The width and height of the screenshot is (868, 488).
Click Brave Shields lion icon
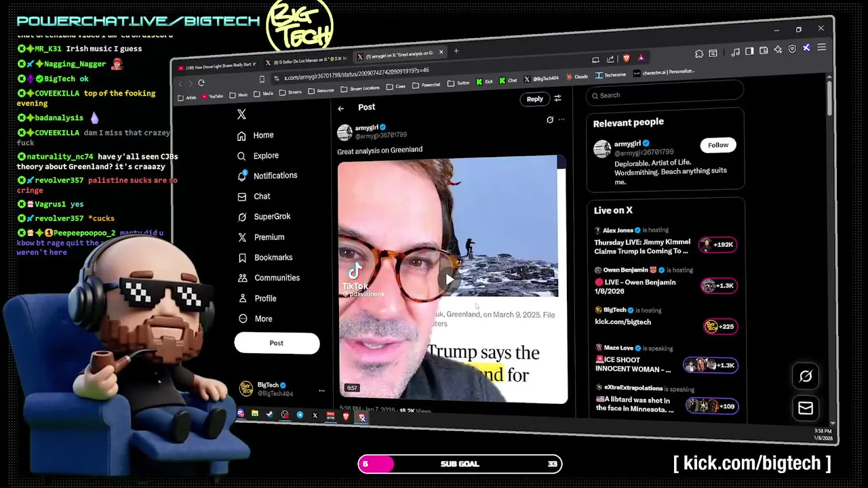(x=626, y=58)
